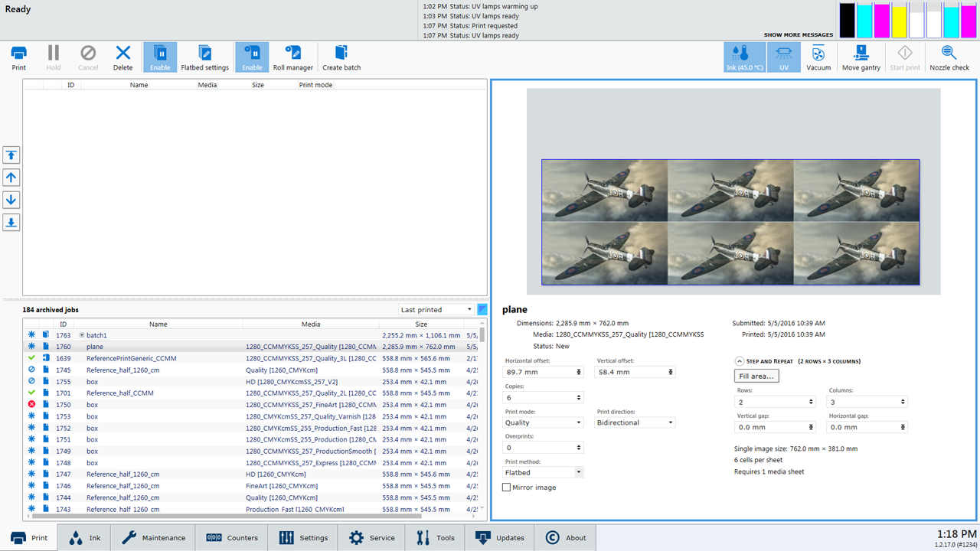Open the Print direction dropdown
The height and width of the screenshot is (551, 980).
(635, 422)
